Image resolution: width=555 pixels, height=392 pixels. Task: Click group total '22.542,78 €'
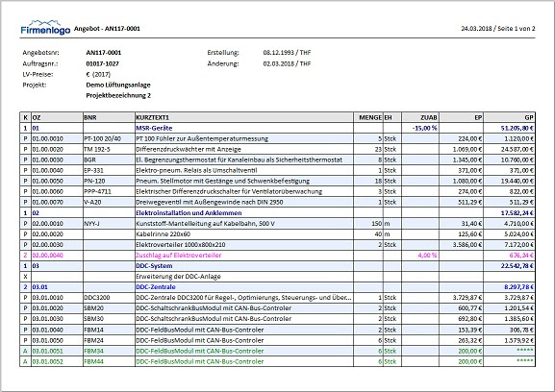(517, 266)
